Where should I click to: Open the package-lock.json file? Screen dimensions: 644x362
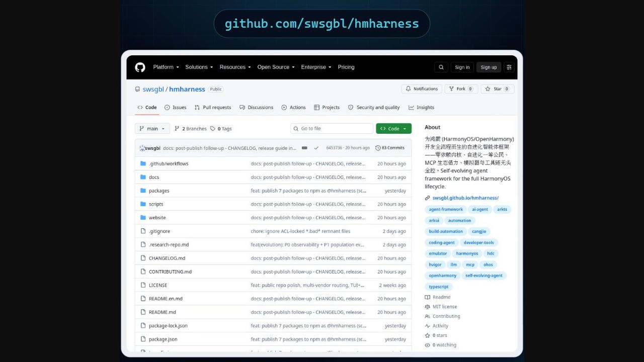(x=168, y=326)
